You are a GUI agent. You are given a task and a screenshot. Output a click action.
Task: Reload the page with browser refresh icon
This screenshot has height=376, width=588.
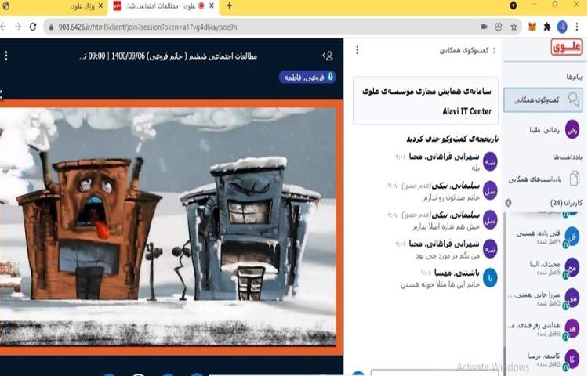pyautogui.click(x=32, y=26)
